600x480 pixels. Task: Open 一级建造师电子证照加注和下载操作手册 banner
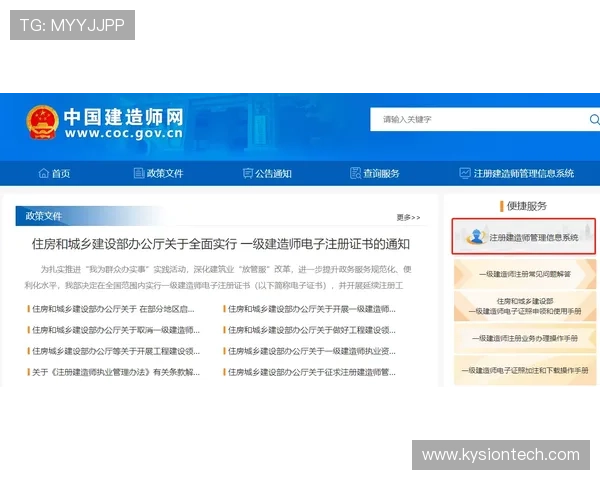click(x=525, y=370)
